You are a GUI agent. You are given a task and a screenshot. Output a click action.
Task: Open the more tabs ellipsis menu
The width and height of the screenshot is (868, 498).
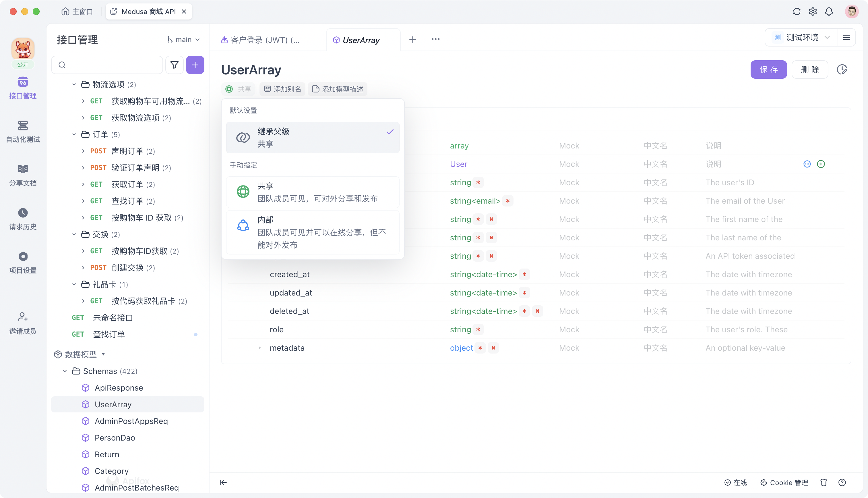point(435,39)
